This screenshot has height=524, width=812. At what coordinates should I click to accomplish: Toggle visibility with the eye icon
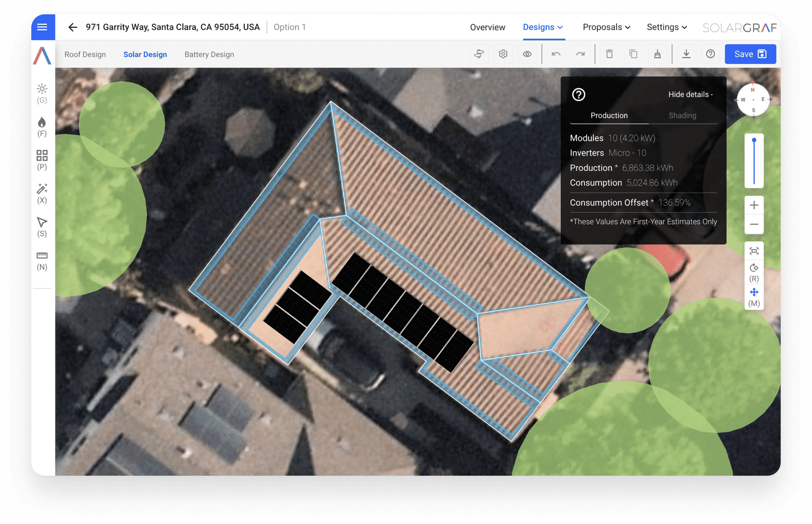point(527,54)
